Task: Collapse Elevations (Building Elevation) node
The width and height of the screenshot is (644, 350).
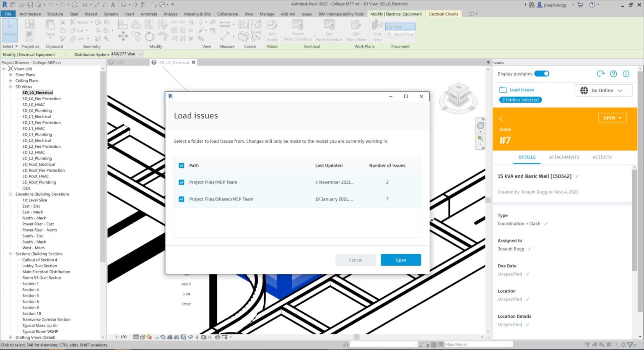Action: (x=10, y=194)
